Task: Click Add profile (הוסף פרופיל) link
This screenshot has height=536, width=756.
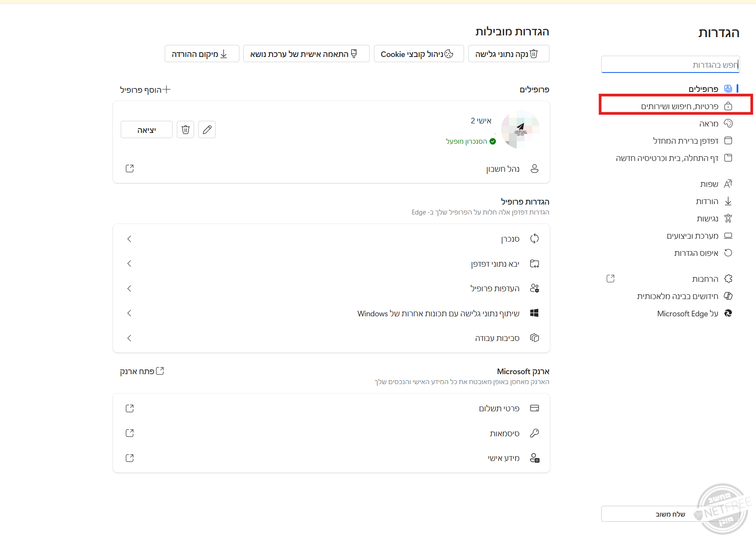Action: tap(145, 90)
